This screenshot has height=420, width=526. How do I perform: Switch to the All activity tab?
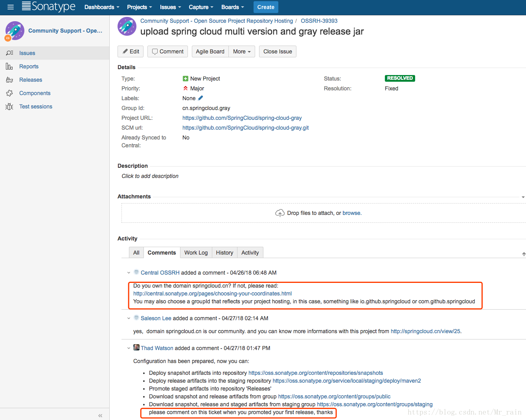(x=136, y=253)
